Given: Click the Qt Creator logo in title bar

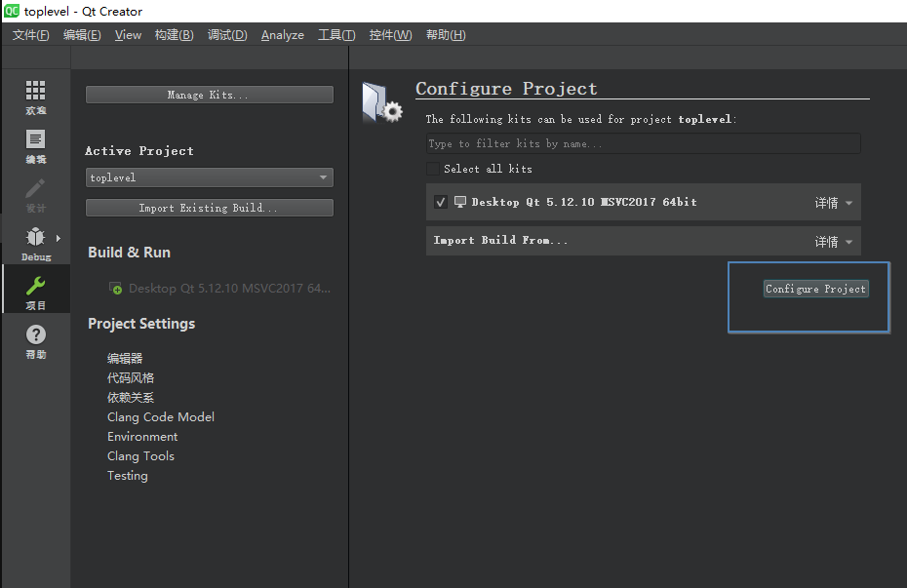Looking at the screenshot, I should [12, 12].
